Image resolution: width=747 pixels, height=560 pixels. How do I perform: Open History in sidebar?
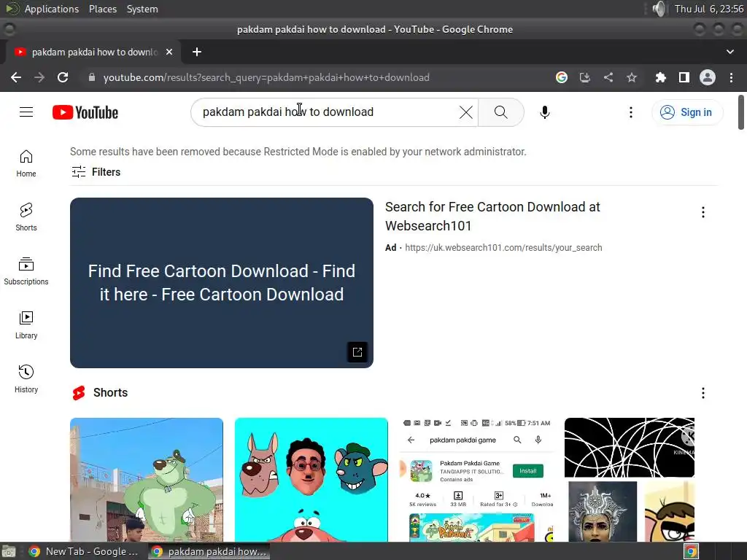(26, 379)
